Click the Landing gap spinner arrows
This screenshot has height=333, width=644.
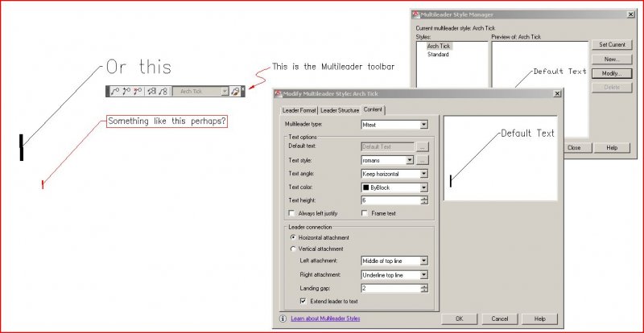pyautogui.click(x=424, y=289)
